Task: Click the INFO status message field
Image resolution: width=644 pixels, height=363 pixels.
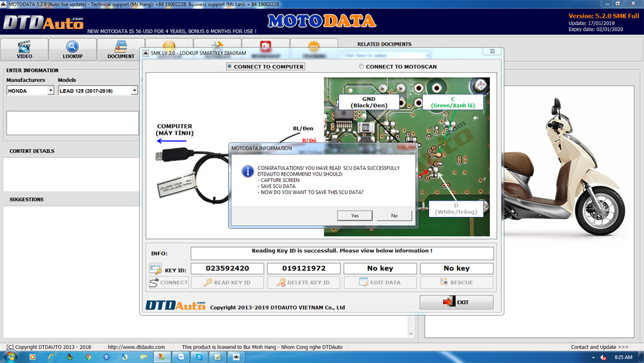Action: [342, 253]
